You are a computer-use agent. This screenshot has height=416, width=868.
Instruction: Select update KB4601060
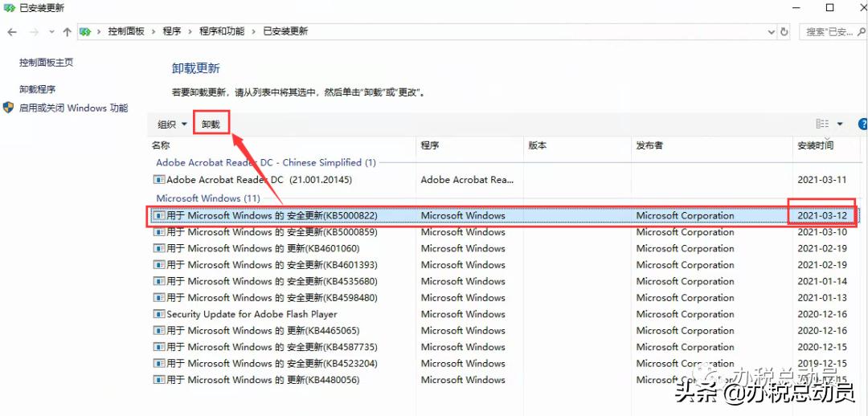(x=506, y=248)
